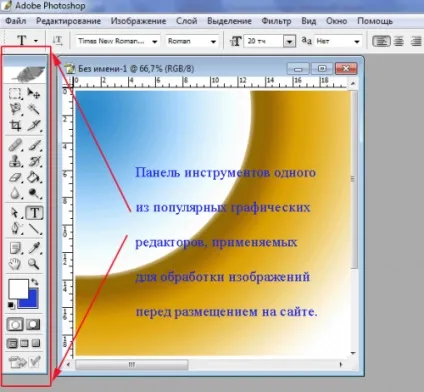Viewport: 424px width, 392px height.
Task: Click the document scroll down arrow
Action: [353, 353]
